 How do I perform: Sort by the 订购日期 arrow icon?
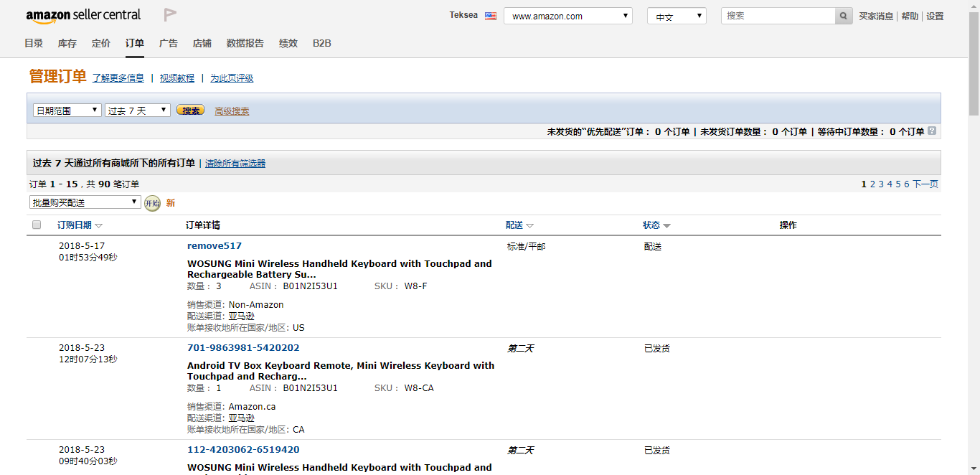(x=99, y=225)
